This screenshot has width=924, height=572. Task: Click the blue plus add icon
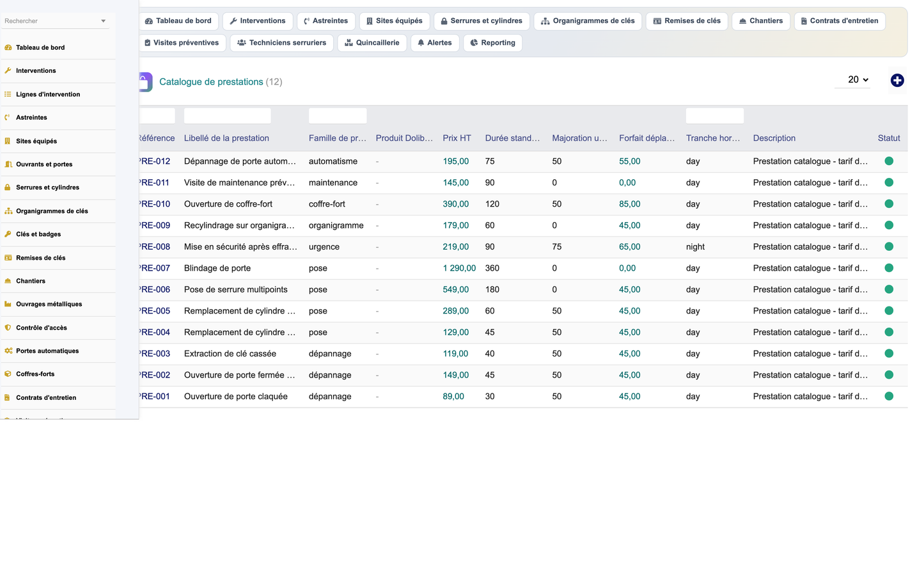[x=897, y=80]
